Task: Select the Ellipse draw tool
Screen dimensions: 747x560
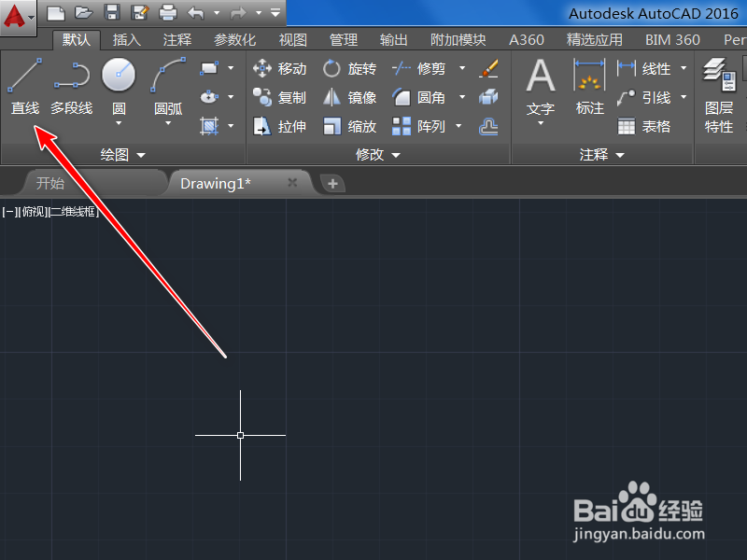Action: 209,97
